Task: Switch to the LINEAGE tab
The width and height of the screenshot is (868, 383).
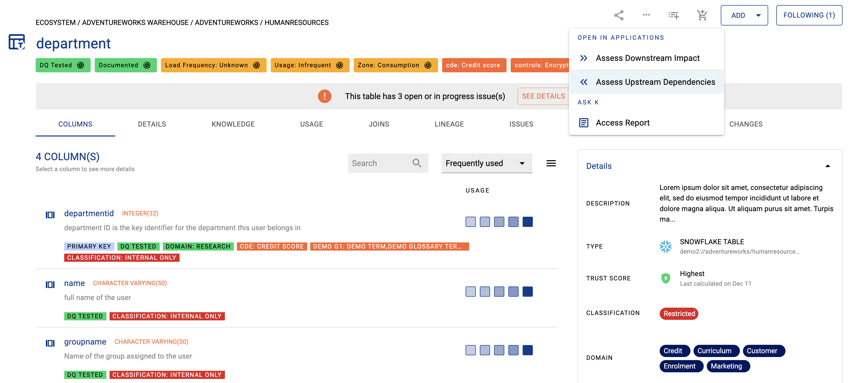Action: coord(449,124)
